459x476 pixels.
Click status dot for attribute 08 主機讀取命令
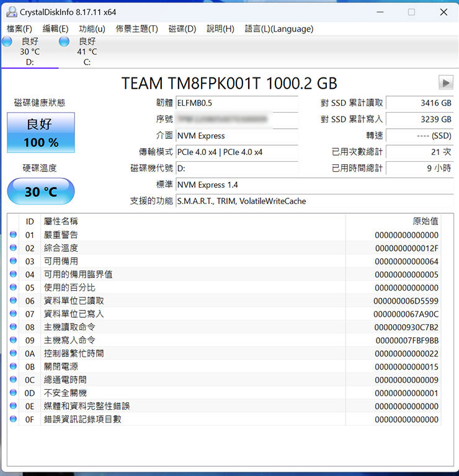point(13,327)
